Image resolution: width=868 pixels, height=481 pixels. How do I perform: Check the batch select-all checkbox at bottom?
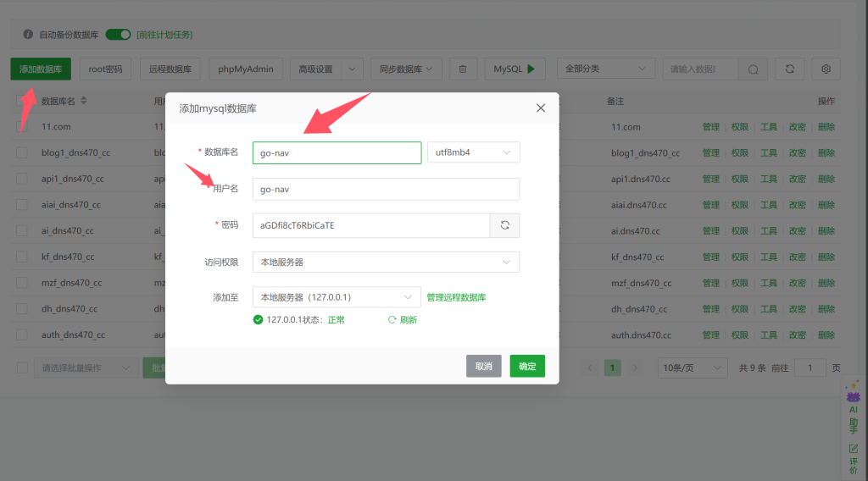click(22, 368)
